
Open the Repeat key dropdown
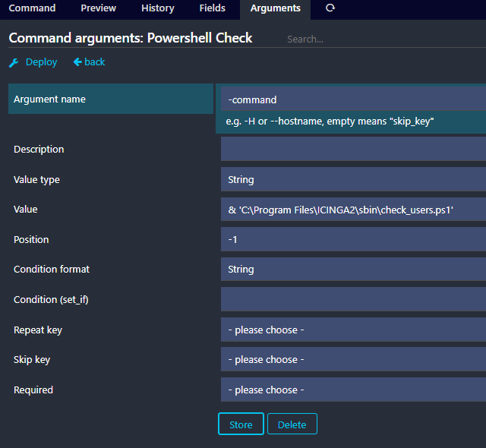pyautogui.click(x=353, y=330)
